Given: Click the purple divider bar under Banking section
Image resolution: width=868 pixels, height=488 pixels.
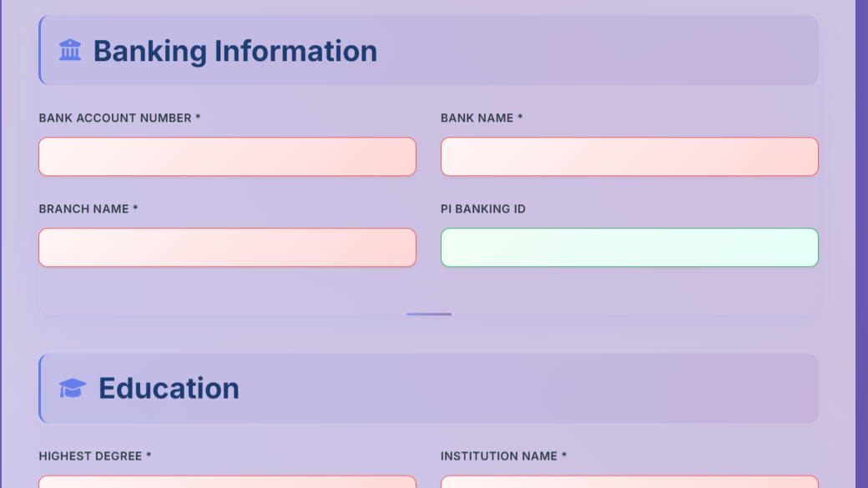Looking at the screenshot, I should (x=429, y=314).
